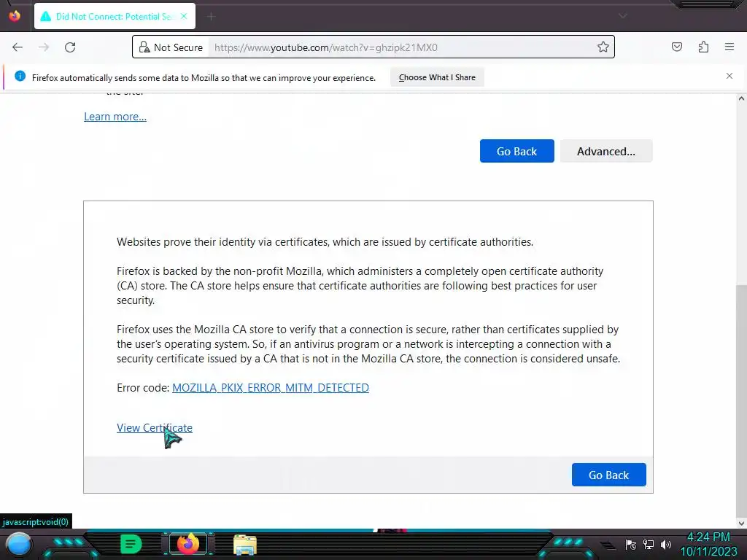The width and height of the screenshot is (747, 560).
Task: Open the Learn more link
Action: click(x=115, y=117)
